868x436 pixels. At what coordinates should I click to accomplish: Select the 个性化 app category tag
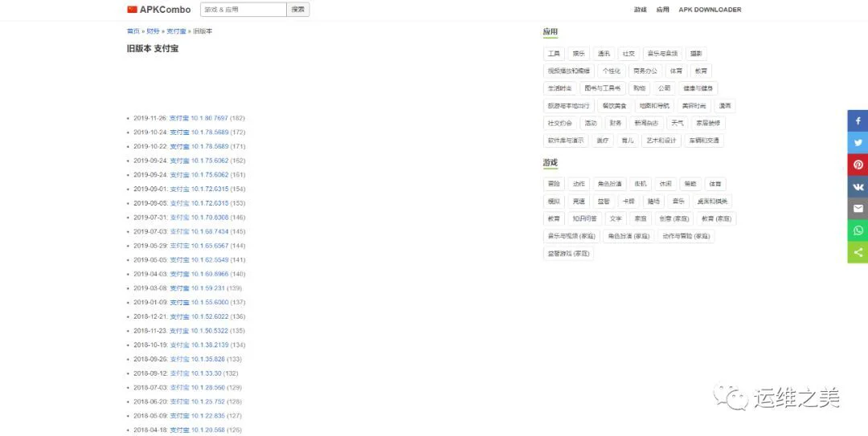[x=612, y=71]
